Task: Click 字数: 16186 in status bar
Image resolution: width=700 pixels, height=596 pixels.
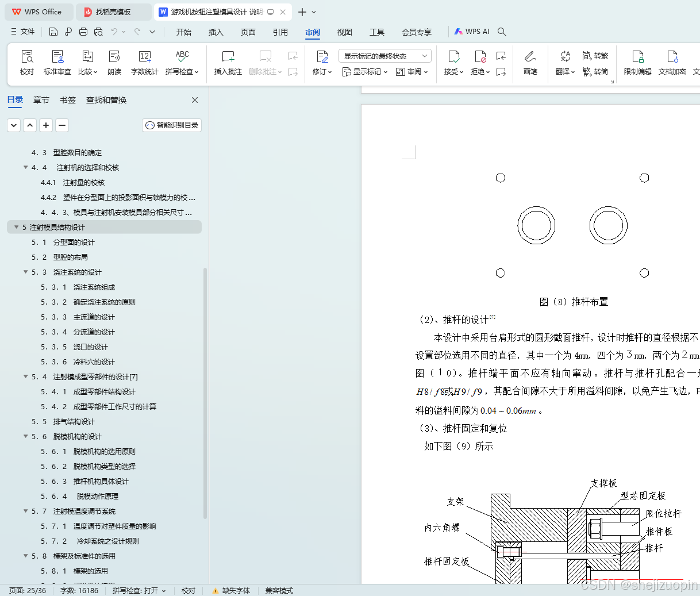Action: coord(79,590)
